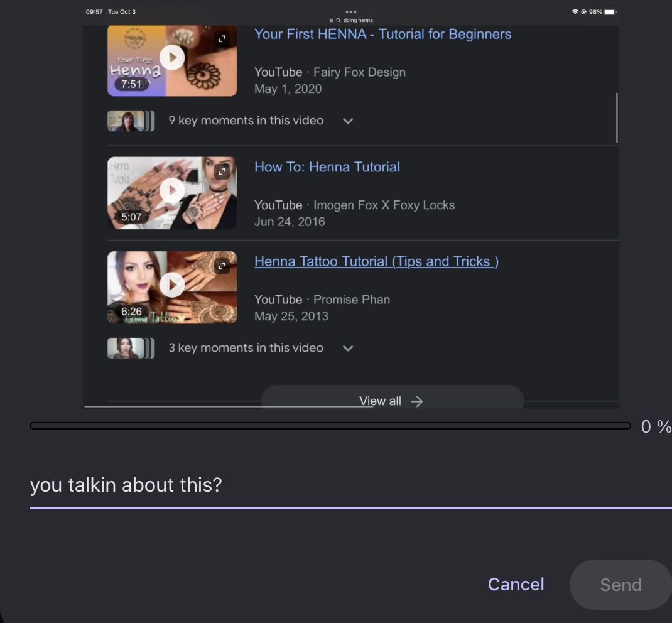Expand preview icon on Promise Phan thumbnail
This screenshot has height=623, width=672.
click(222, 266)
